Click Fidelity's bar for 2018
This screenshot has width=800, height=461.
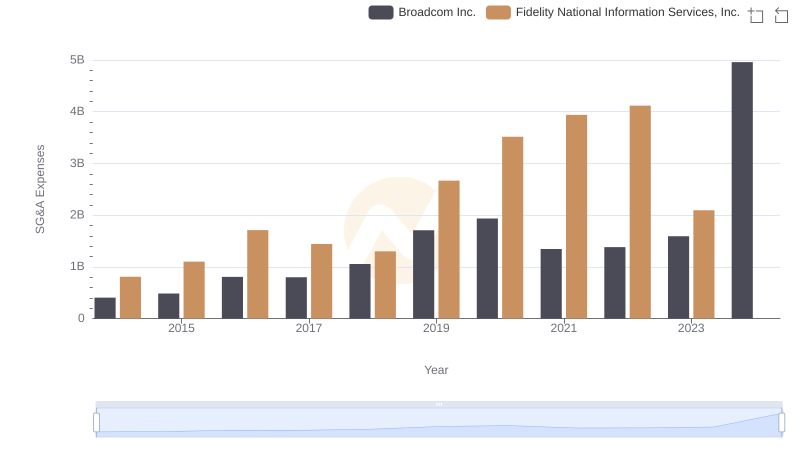(385, 285)
